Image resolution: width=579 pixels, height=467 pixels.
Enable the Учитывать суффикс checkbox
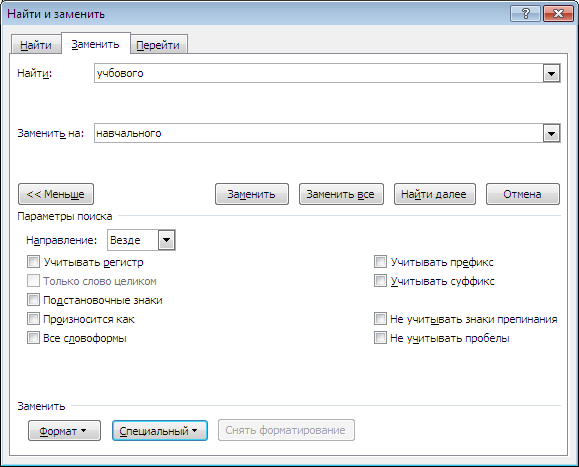tap(380, 281)
